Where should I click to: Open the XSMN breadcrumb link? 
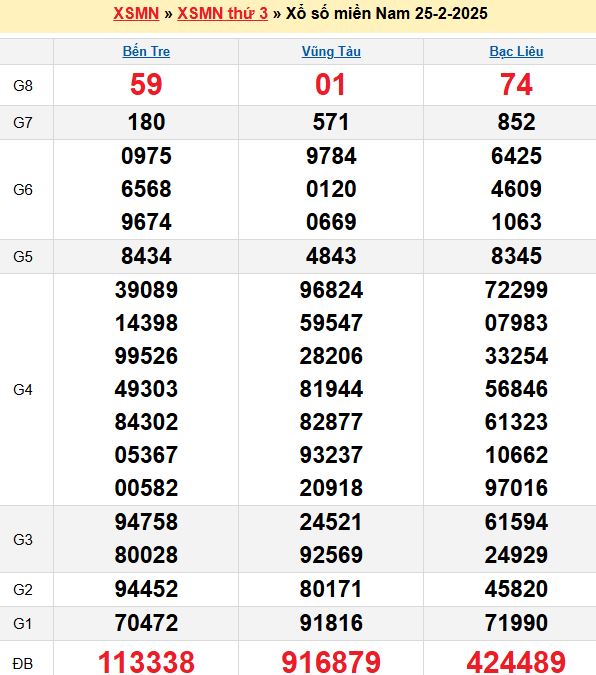(x=136, y=13)
